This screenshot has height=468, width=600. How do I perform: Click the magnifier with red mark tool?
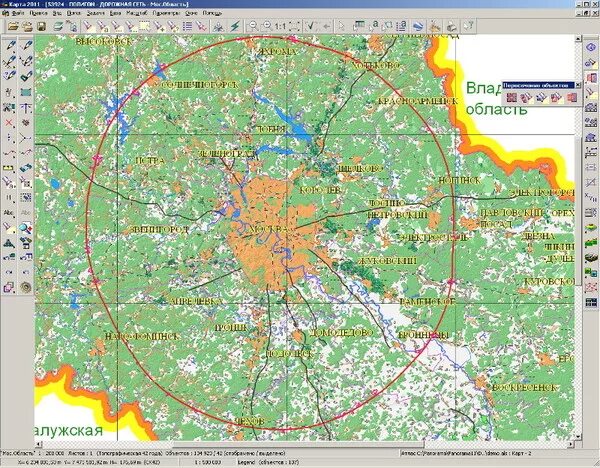click(26, 228)
